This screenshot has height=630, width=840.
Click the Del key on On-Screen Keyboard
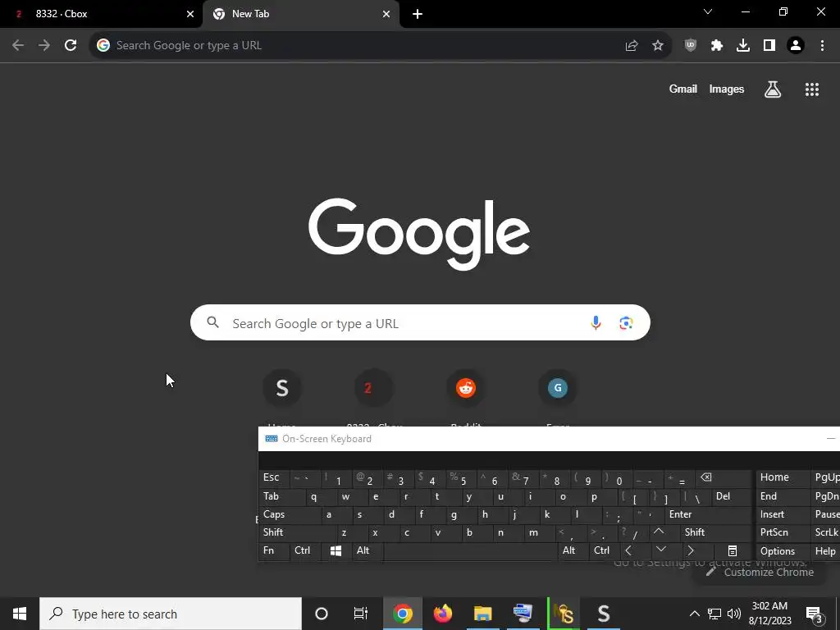pos(731,496)
